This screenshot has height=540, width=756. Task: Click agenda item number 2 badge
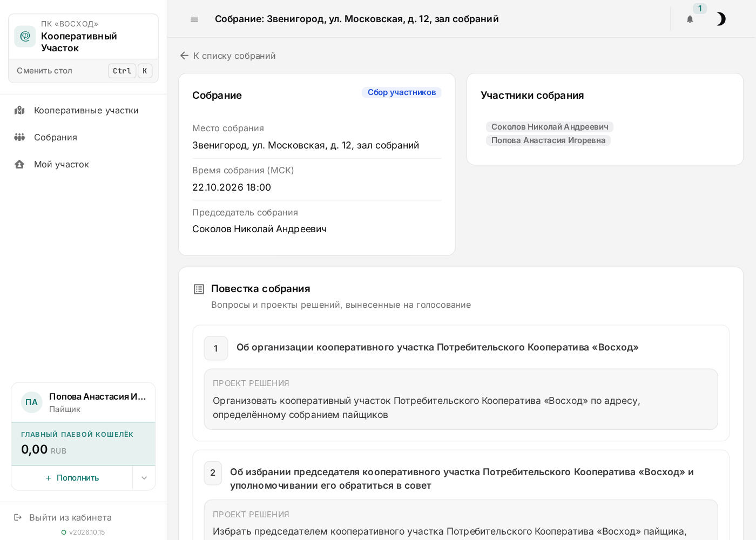[x=213, y=473]
